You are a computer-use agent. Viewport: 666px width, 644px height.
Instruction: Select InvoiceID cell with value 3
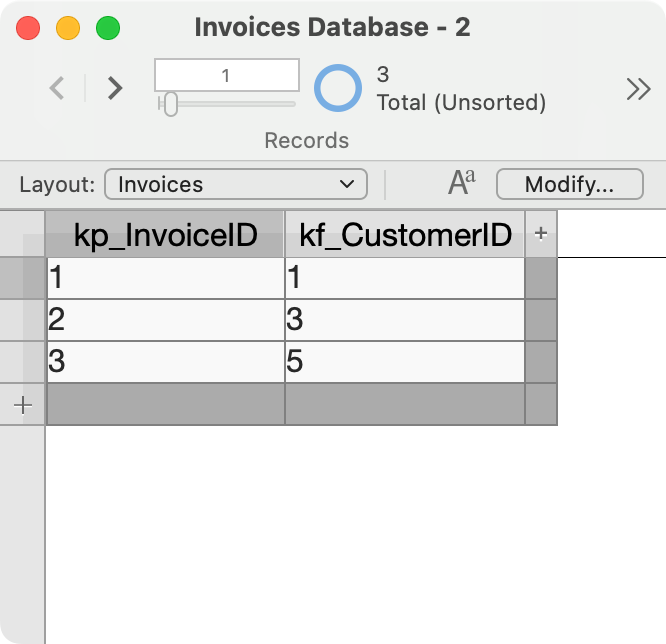pos(165,362)
